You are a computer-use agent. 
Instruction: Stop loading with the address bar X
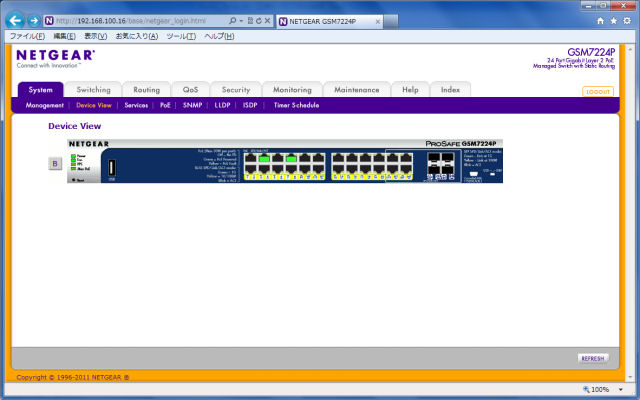[x=267, y=20]
